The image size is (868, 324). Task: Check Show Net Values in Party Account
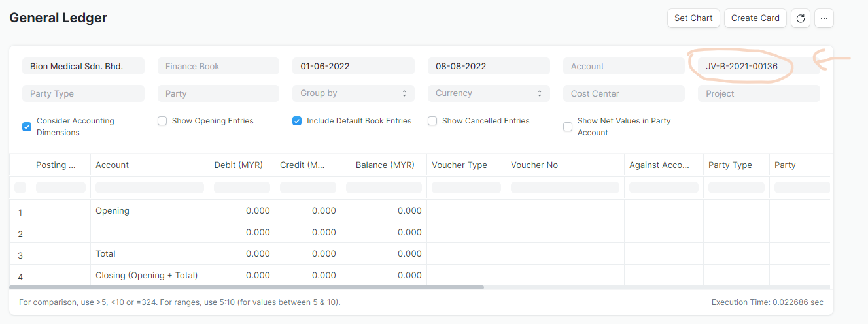click(x=568, y=127)
